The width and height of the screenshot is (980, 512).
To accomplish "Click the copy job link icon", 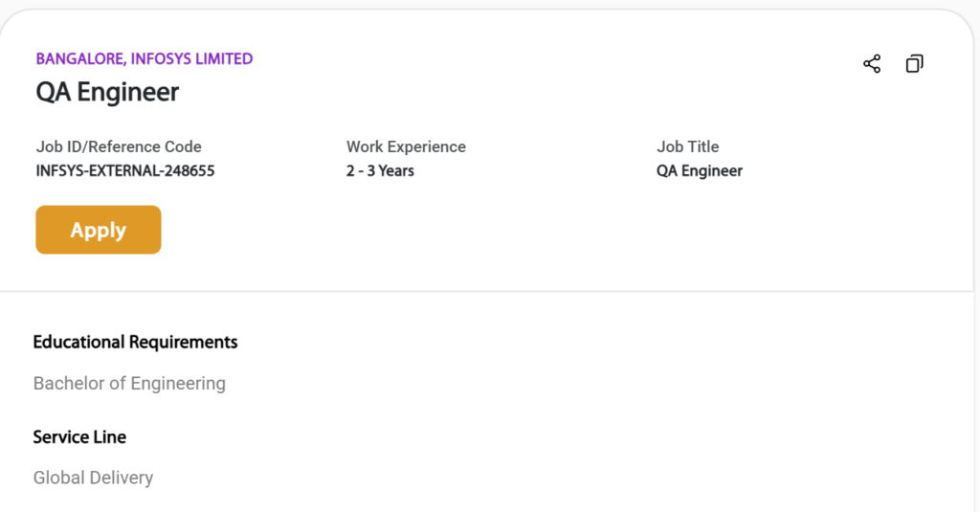I will tap(914, 64).
